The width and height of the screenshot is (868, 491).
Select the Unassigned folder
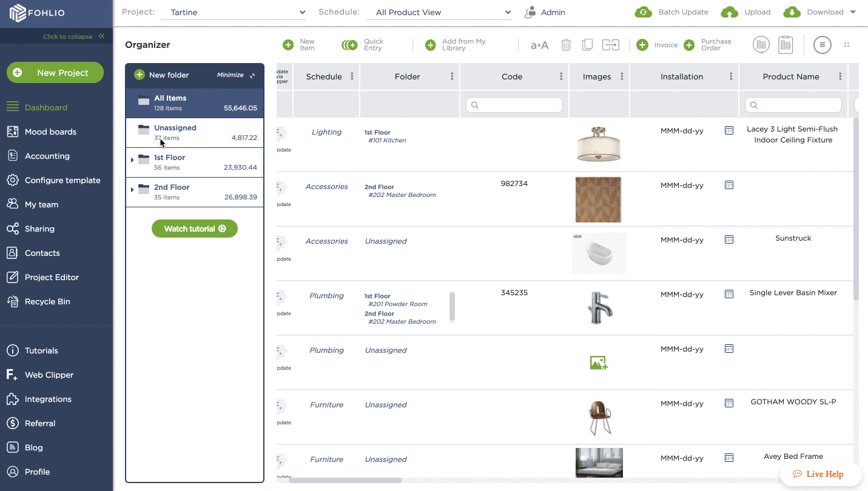[195, 133]
